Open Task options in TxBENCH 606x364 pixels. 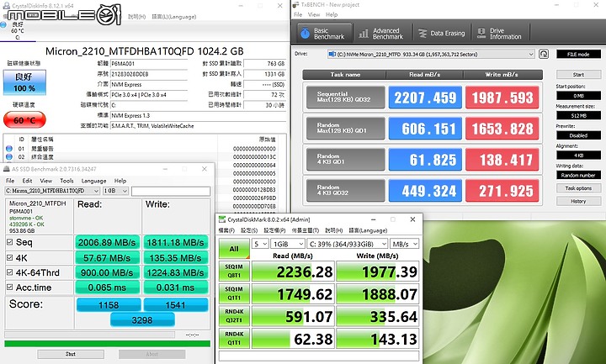[x=578, y=188]
